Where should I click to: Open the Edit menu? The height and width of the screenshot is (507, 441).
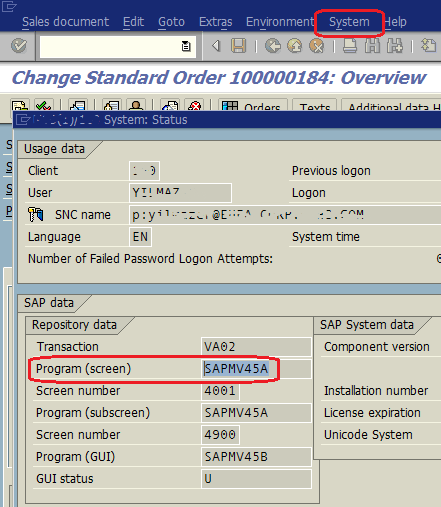pos(133,22)
